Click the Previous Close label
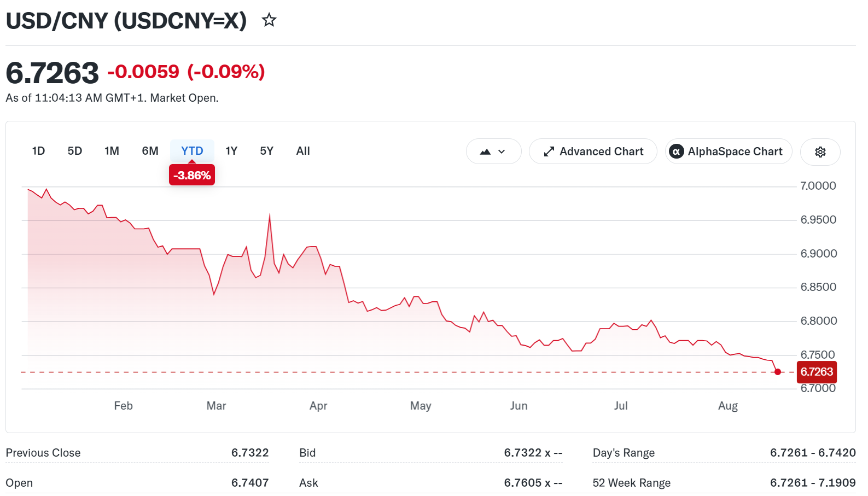This screenshot has width=868, height=496. (x=43, y=453)
